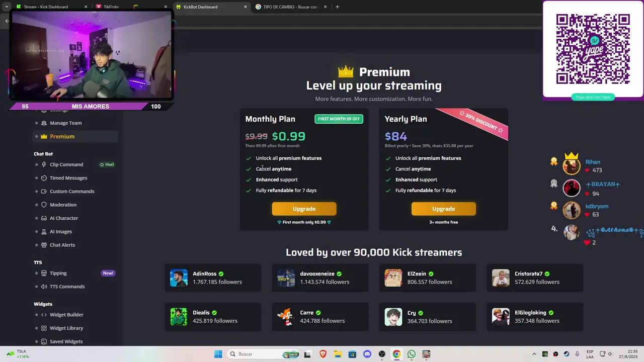The width and height of the screenshot is (644, 362).
Task: Click the Hot! badge beside Clip Command
Action: point(107,164)
